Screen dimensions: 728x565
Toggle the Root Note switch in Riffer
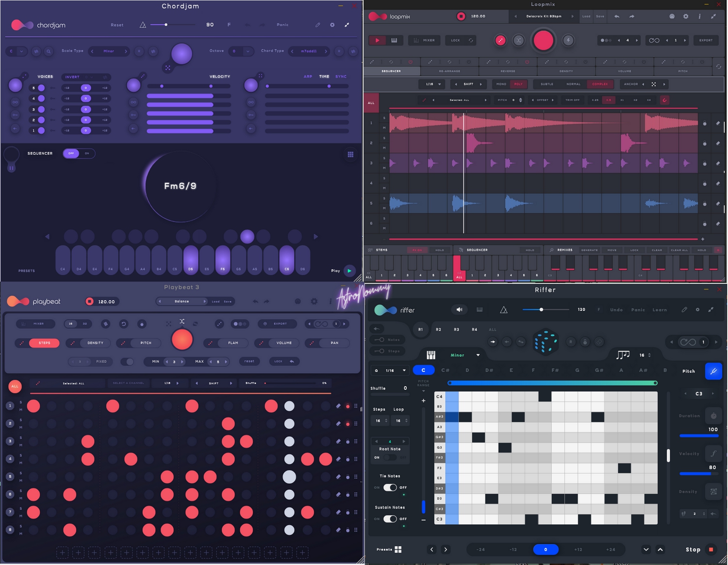[x=390, y=457]
